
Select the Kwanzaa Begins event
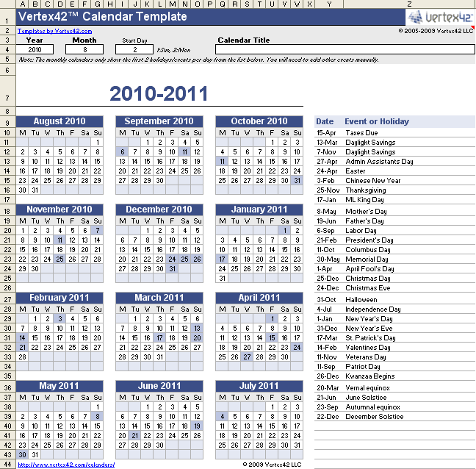pyautogui.click(x=370, y=376)
